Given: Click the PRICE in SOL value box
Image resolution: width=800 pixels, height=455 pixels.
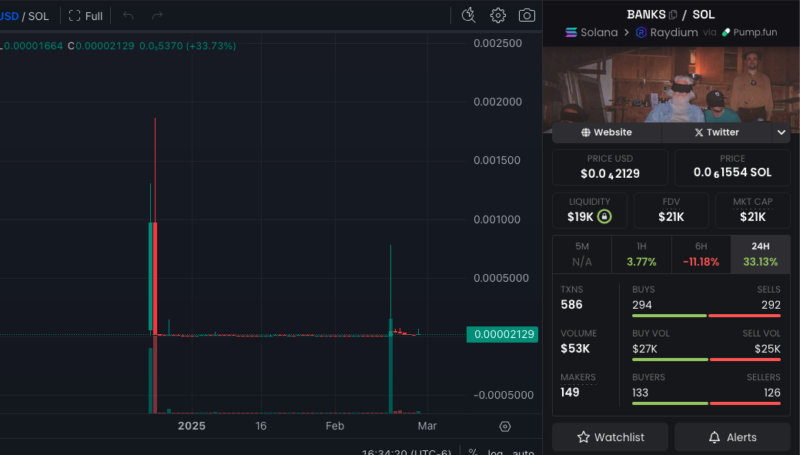Looking at the screenshot, I should (x=732, y=167).
